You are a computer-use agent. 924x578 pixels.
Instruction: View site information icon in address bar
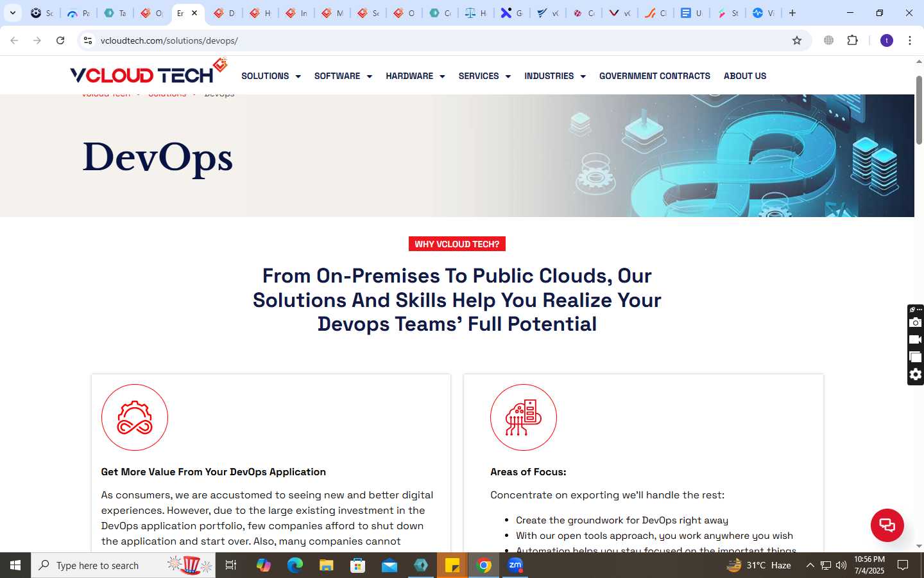(x=88, y=40)
